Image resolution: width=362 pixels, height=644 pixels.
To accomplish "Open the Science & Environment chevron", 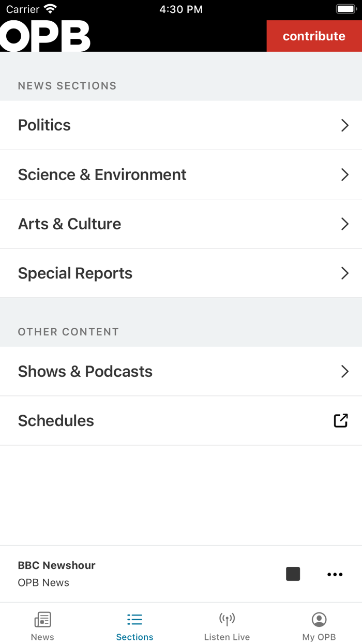I will click(345, 174).
